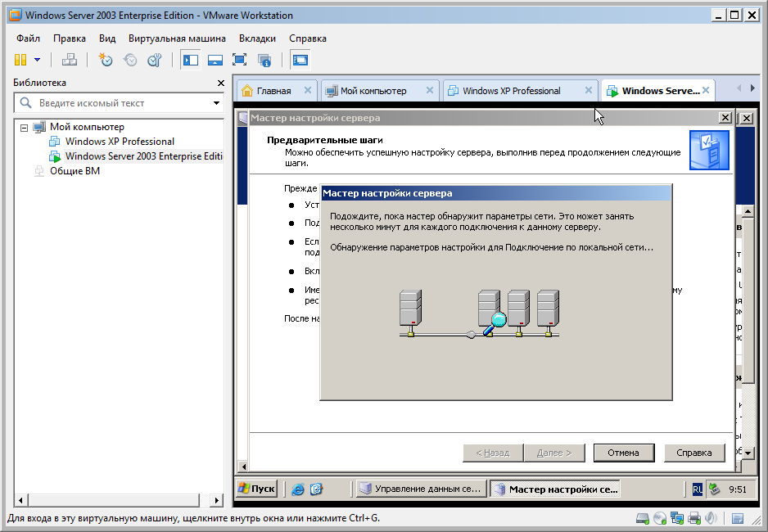
Task: Click the guest clock showing 9:51
Action: 737,489
